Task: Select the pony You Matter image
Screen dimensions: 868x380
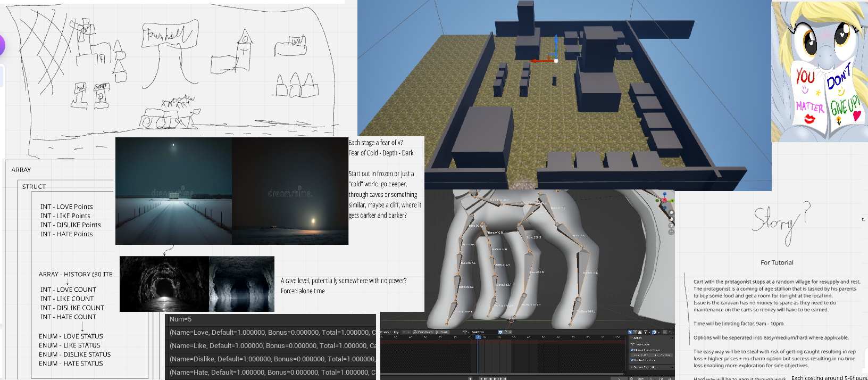Action: 820,71
